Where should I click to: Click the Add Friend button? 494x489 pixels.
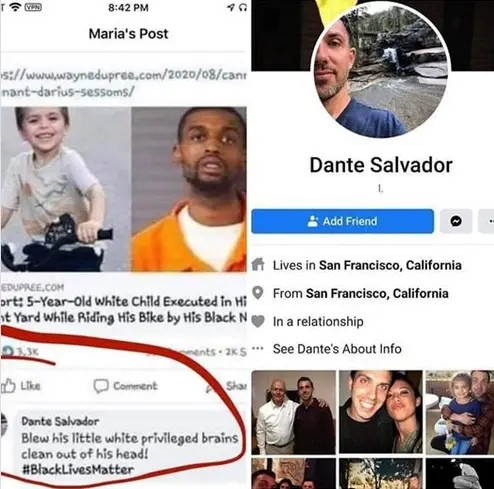(343, 221)
